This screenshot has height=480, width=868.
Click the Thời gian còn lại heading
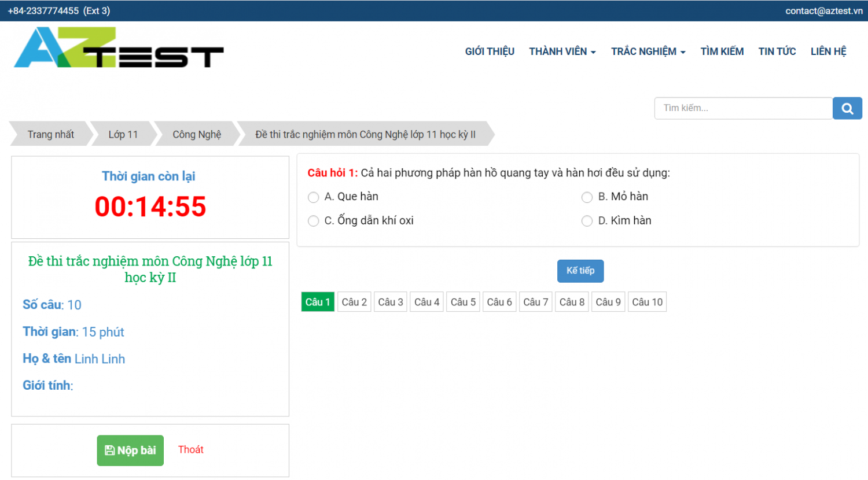(149, 176)
